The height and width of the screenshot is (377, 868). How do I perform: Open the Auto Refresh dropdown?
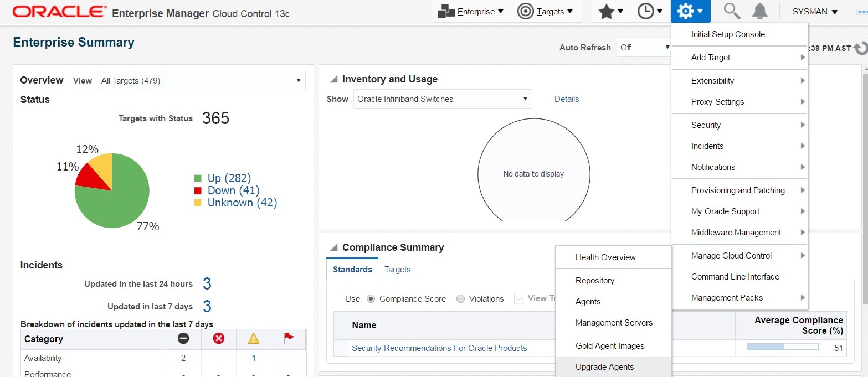pyautogui.click(x=644, y=48)
